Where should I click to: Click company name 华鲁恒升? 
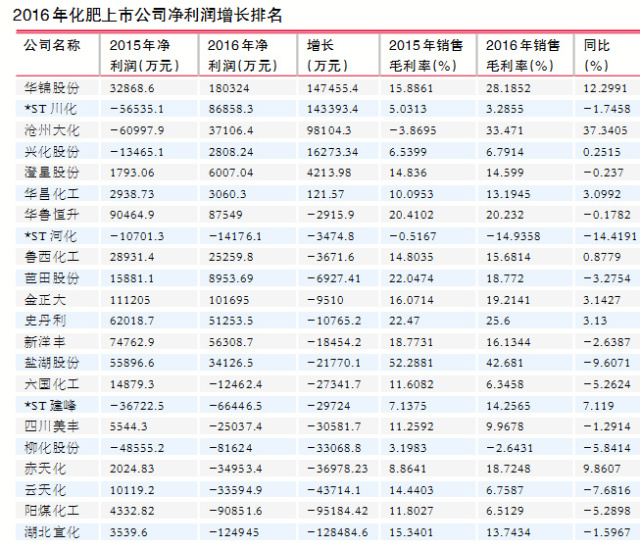[52, 215]
